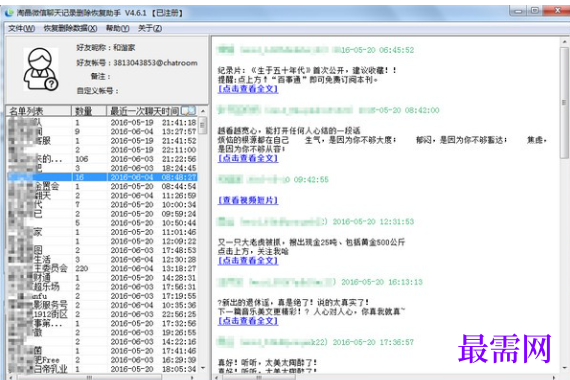Select the row dated 2016-06-04 11:26:59
The image size is (570, 380).
[103, 195]
